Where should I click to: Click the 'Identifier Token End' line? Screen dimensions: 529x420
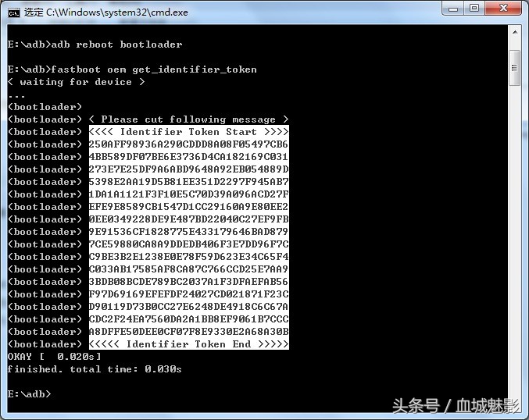pyautogui.click(x=189, y=343)
